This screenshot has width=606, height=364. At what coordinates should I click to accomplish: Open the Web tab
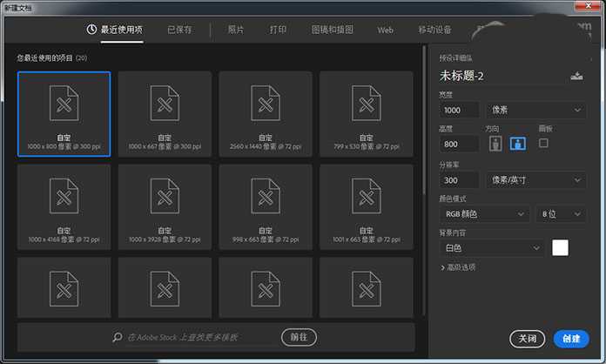pyautogui.click(x=386, y=30)
